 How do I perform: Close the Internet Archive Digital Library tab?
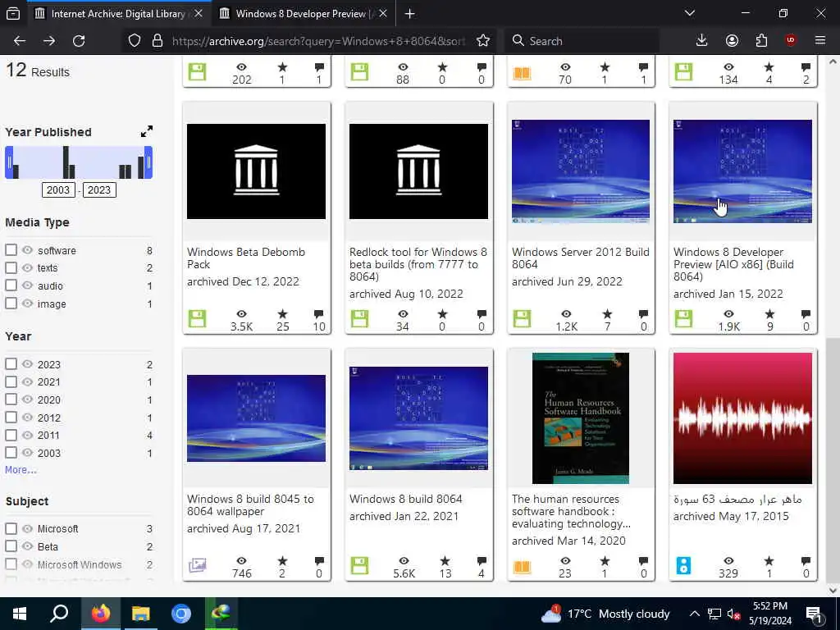click(199, 13)
